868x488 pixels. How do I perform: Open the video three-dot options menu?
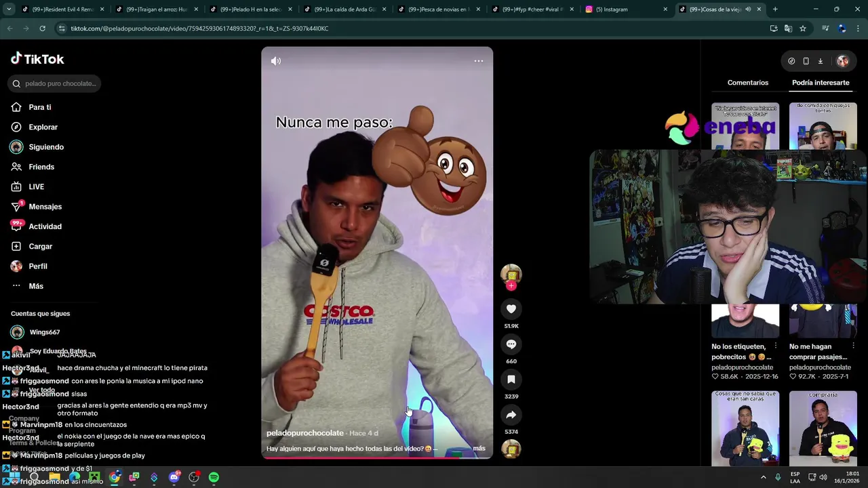tap(479, 61)
